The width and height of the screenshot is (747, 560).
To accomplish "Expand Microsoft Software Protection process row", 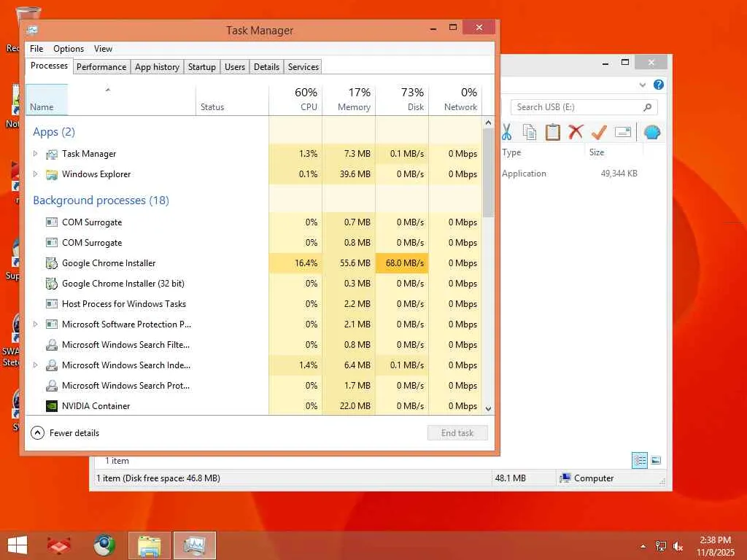I will coord(35,324).
